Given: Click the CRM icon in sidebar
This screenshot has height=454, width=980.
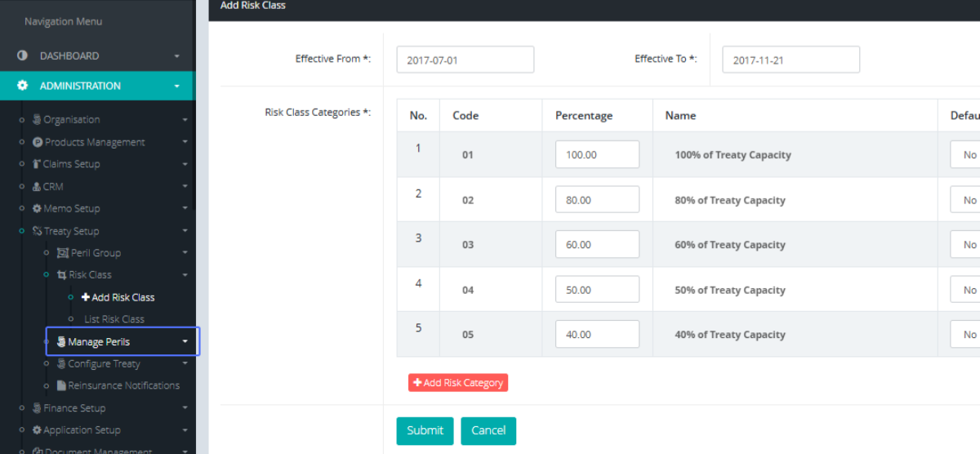Looking at the screenshot, I should click(37, 187).
